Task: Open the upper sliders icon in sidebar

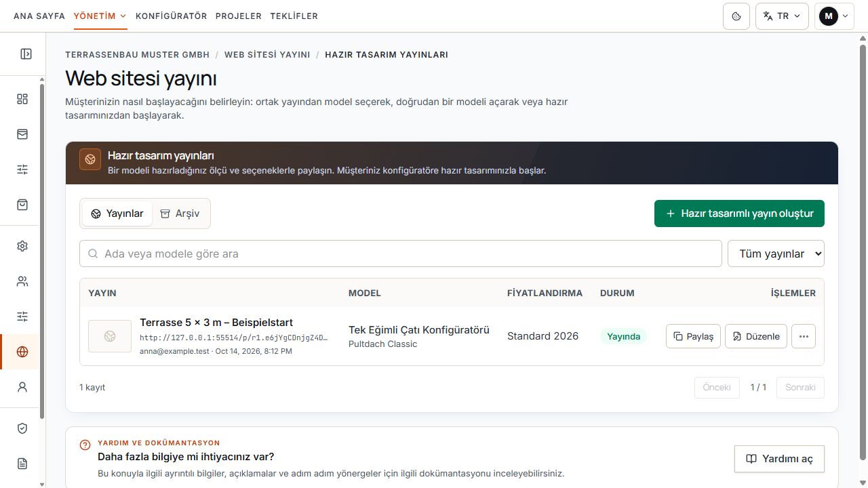Action: [x=22, y=169]
